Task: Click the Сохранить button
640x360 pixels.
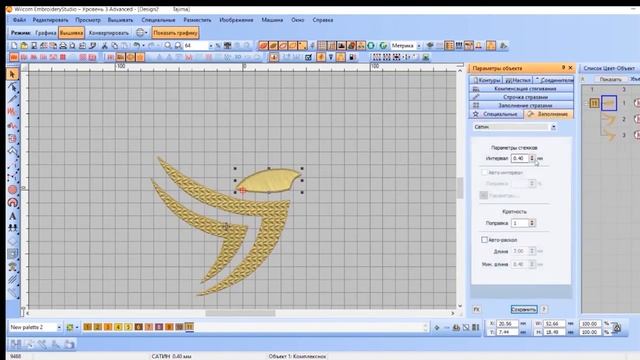Action: tap(524, 309)
